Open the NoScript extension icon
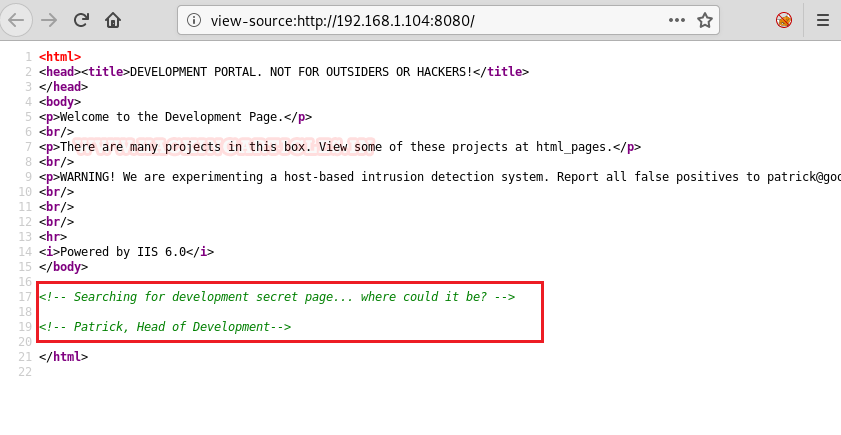 point(784,20)
